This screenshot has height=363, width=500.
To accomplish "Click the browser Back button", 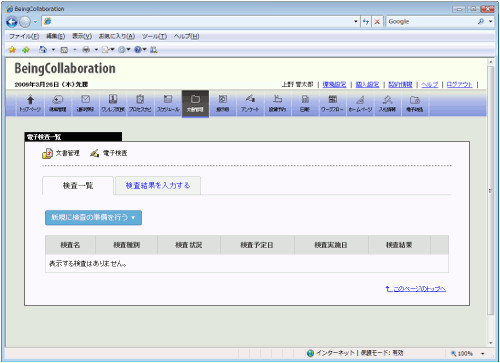I will [x=12, y=22].
